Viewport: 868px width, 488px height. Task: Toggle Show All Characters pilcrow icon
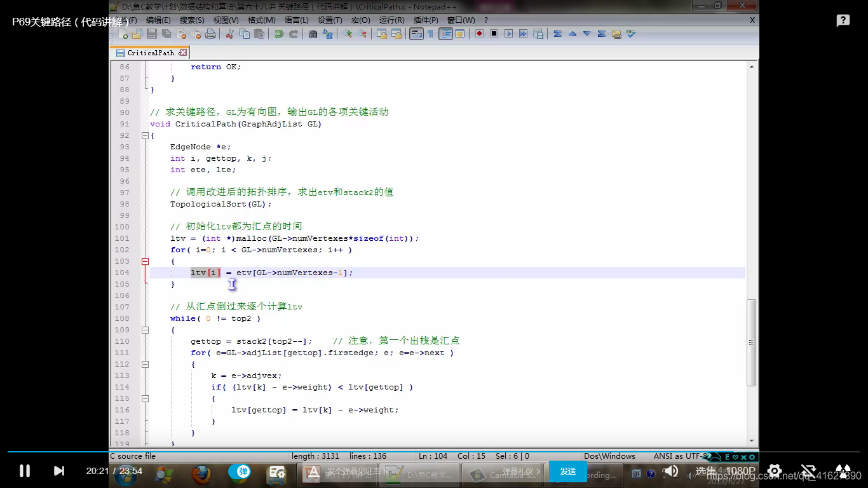pyautogui.click(x=430, y=34)
